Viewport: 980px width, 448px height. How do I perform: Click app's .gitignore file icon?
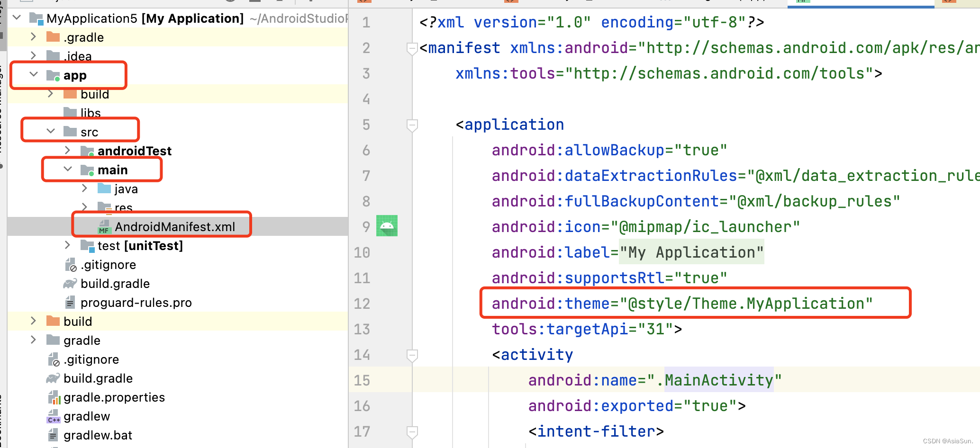pyautogui.click(x=71, y=265)
